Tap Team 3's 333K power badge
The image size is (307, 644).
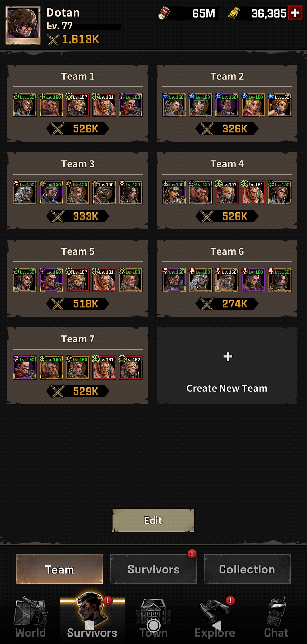78,216
